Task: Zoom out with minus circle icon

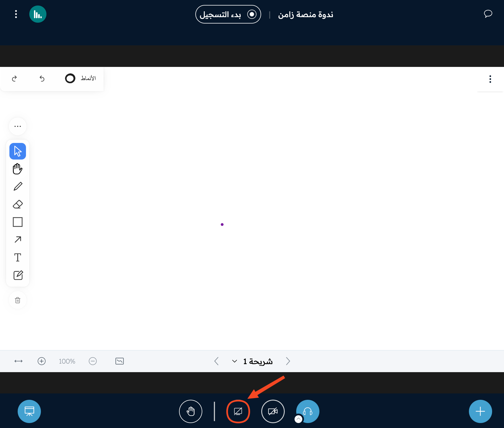Action: coord(93,361)
